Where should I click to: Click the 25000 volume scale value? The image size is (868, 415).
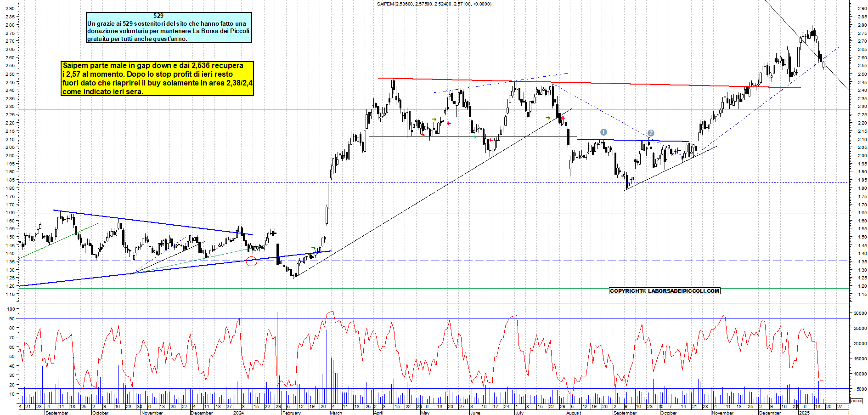tap(860, 328)
